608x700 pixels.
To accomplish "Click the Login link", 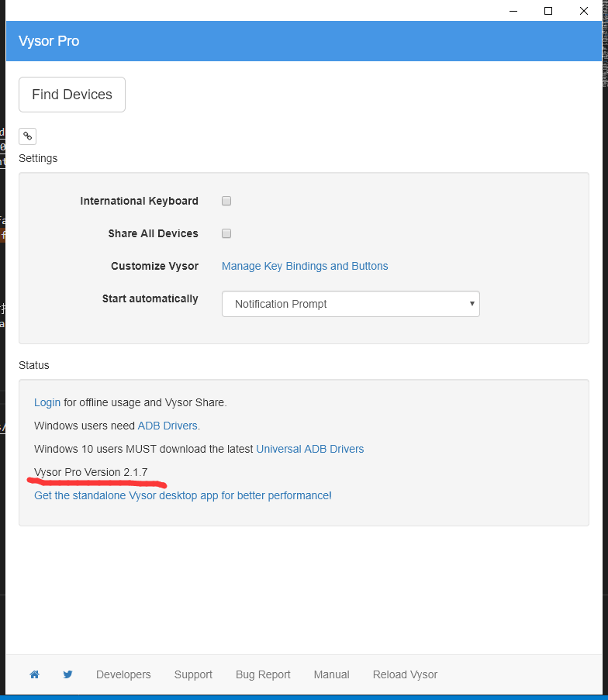I will tap(47, 402).
